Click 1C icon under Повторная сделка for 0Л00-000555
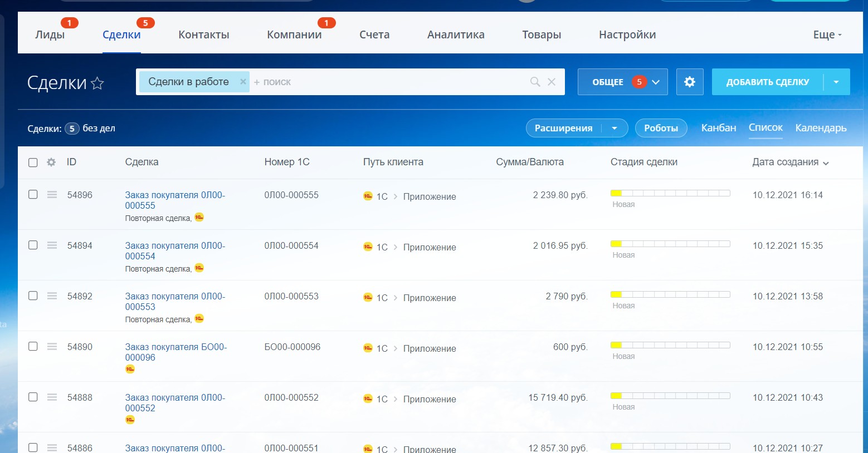The width and height of the screenshot is (868, 453). point(199,217)
